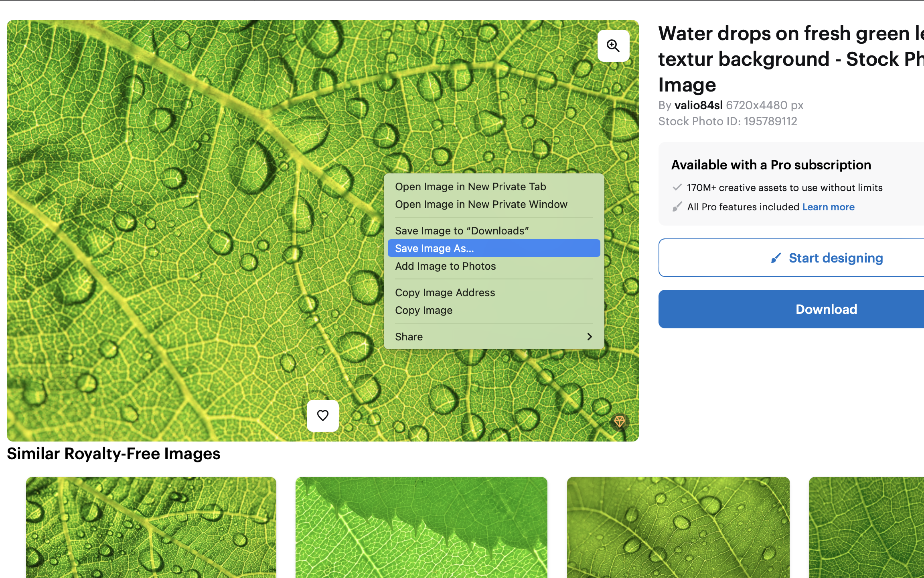Open first similar leaf thumbnail with droplets
Screen dimensions: 924x578
coord(151,527)
